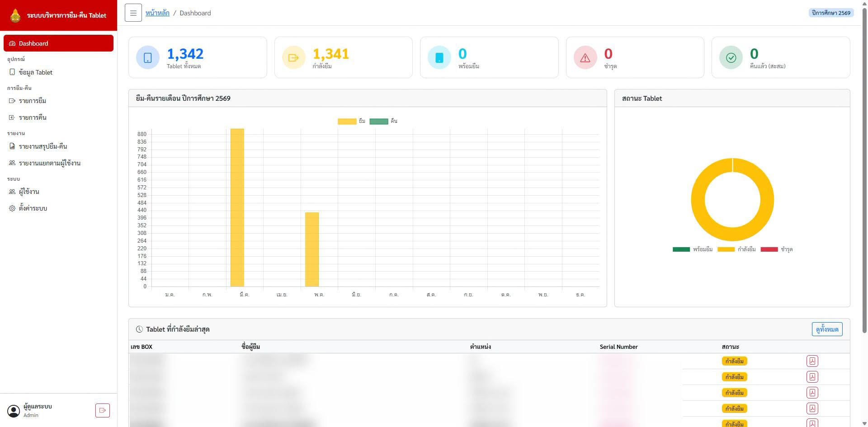The height and width of the screenshot is (427, 868).
Task: Open ตั้งค่าระบบ settings
Action: 58,208
